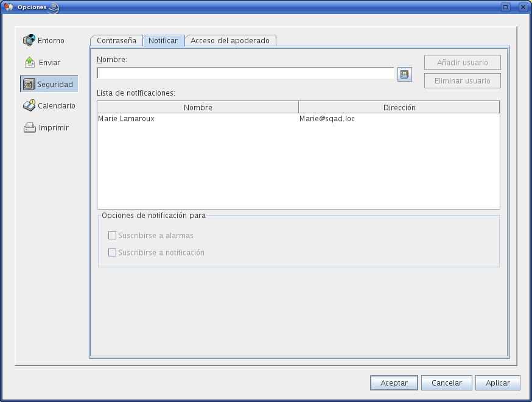Select the Seguridad section icon
This screenshot has height=402, width=532.
29,84
